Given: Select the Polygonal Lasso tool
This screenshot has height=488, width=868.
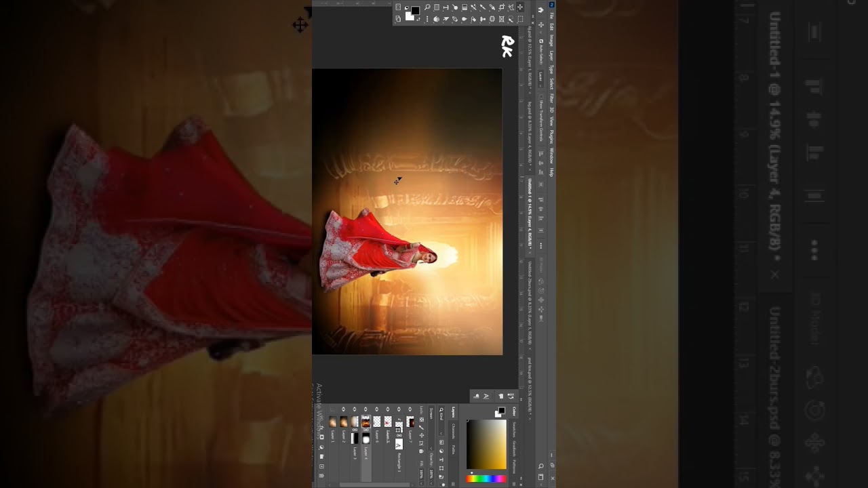Looking at the screenshot, I should tap(511, 7).
